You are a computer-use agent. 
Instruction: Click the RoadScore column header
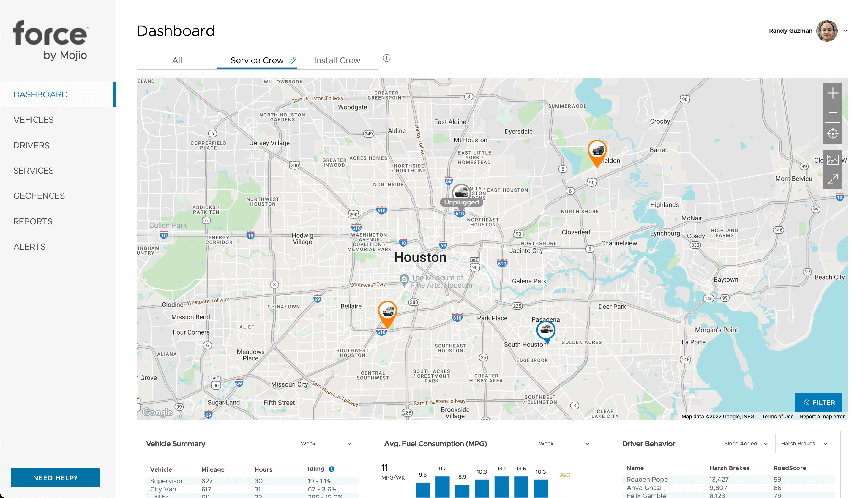point(790,468)
